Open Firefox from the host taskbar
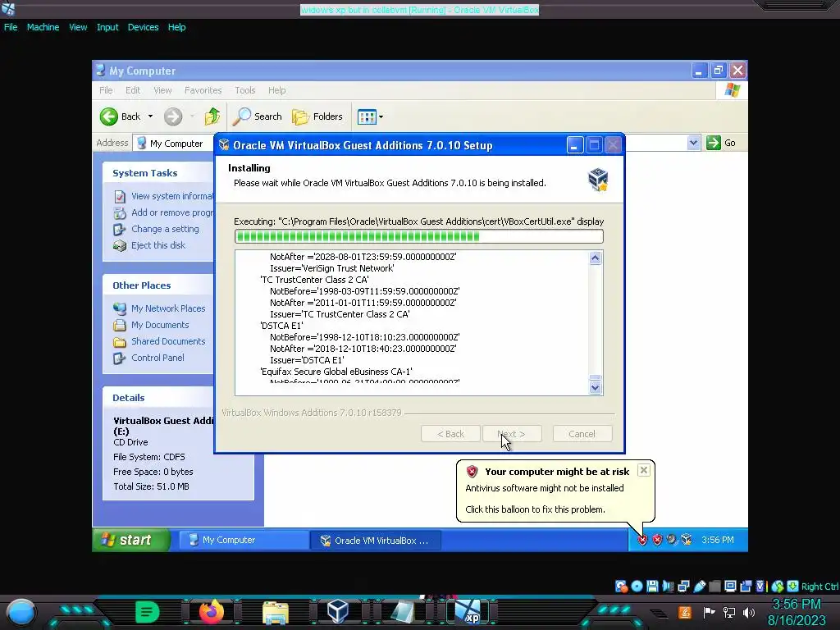This screenshot has width=840, height=630. [x=212, y=612]
